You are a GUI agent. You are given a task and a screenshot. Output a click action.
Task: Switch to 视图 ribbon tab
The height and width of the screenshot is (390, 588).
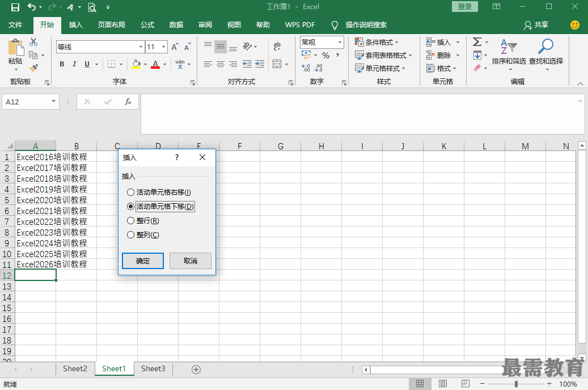234,25
